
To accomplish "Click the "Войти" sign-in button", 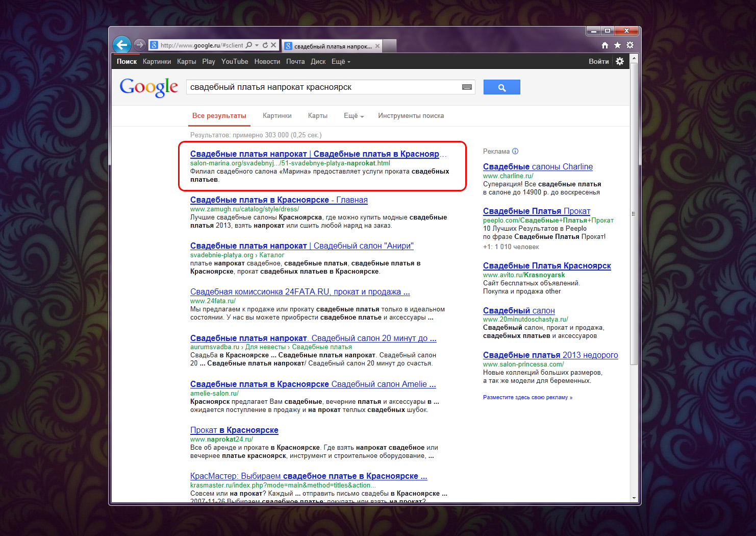I will click(599, 61).
